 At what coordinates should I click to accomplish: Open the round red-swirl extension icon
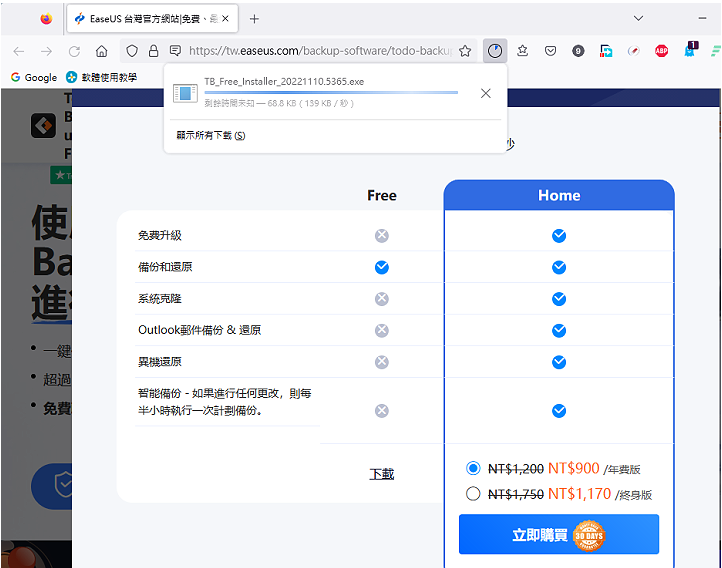point(634,51)
